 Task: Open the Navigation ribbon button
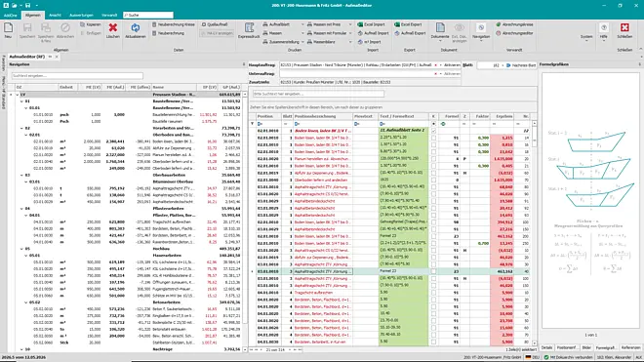tap(481, 31)
